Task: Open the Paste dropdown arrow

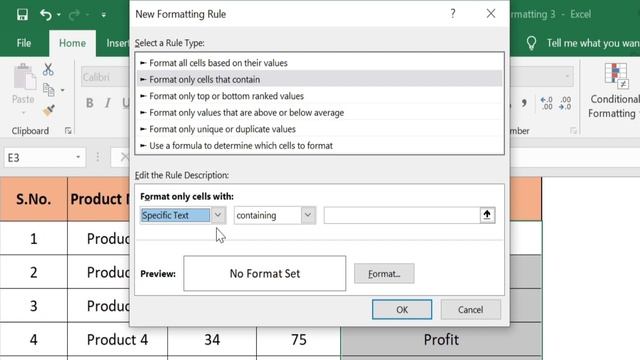Action: 23,113
